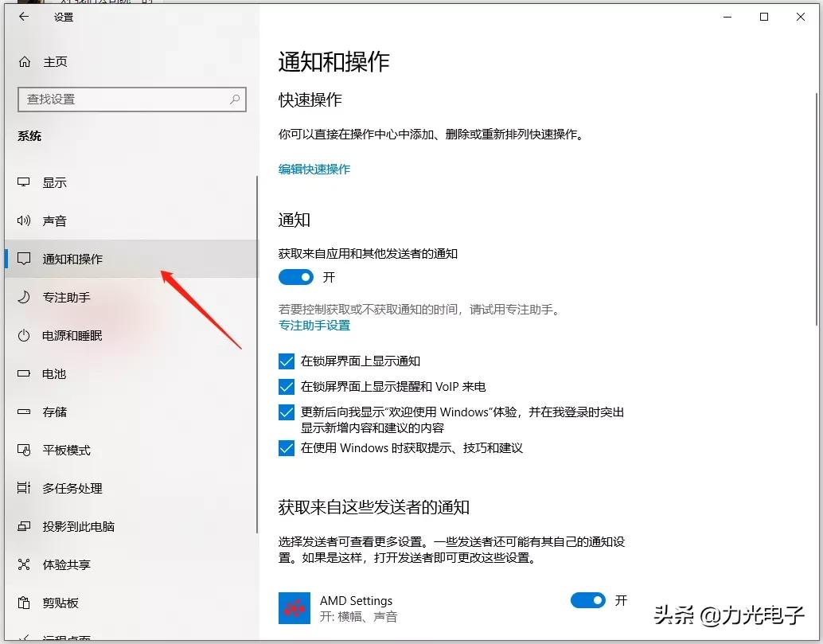
Task: Open 专注助手 settings via its sidebar icon
Action: click(24, 297)
